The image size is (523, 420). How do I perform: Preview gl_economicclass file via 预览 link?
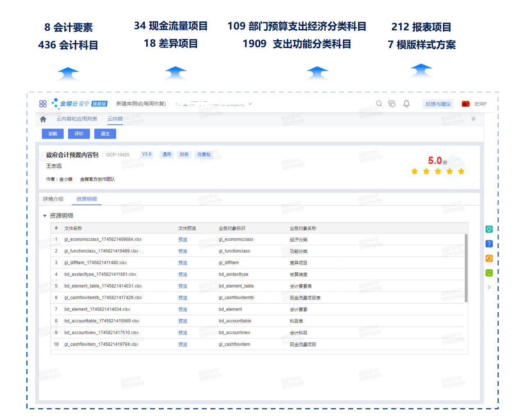183,240
